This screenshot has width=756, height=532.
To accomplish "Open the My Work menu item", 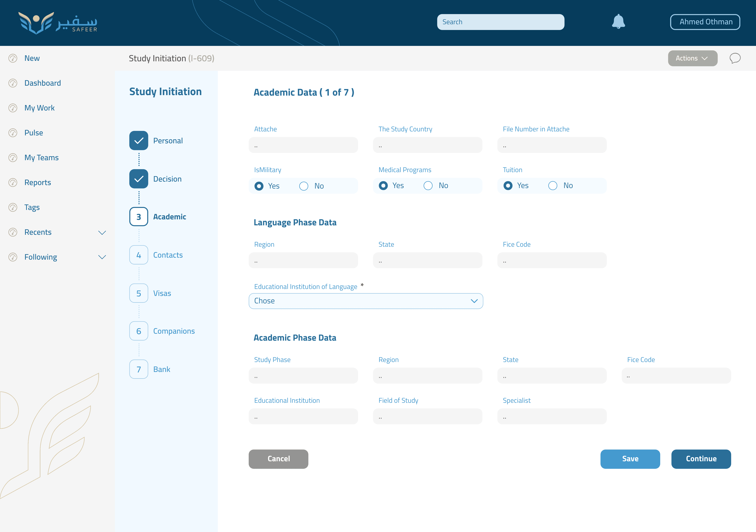I will click(39, 108).
